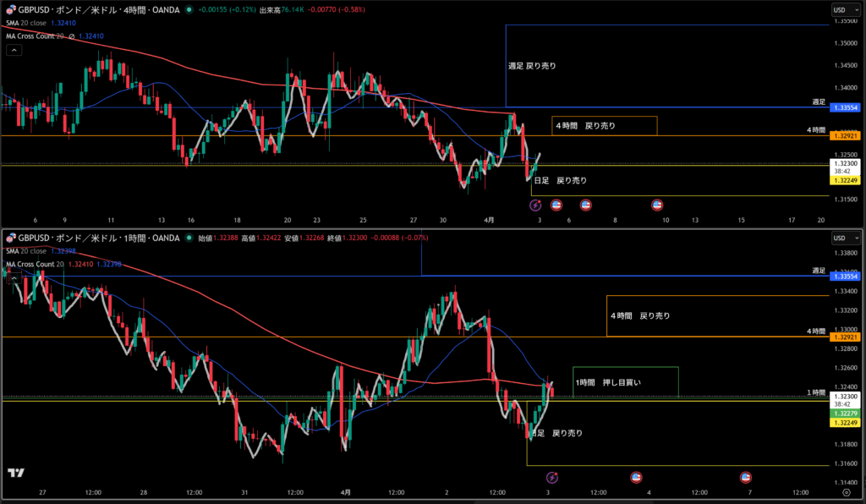Collapse the indicator legend in the 1-hour chart
866x504 pixels.
click(14, 277)
